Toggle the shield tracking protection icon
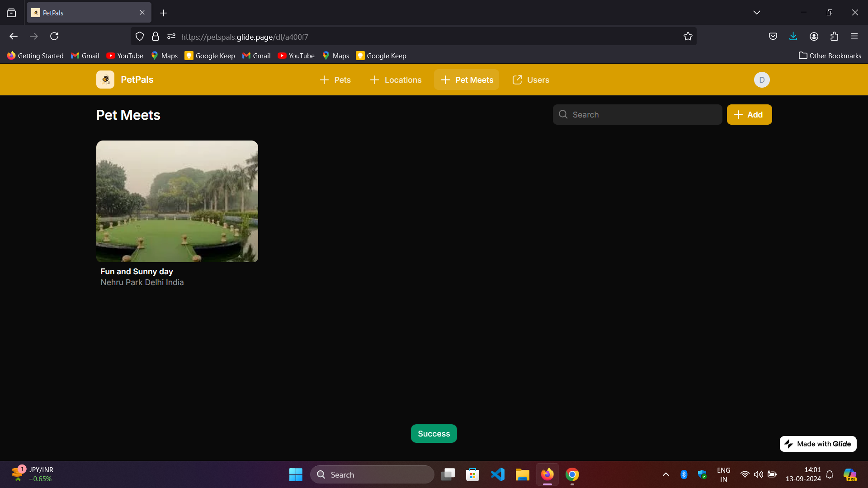The width and height of the screenshot is (868, 488). 139,36
